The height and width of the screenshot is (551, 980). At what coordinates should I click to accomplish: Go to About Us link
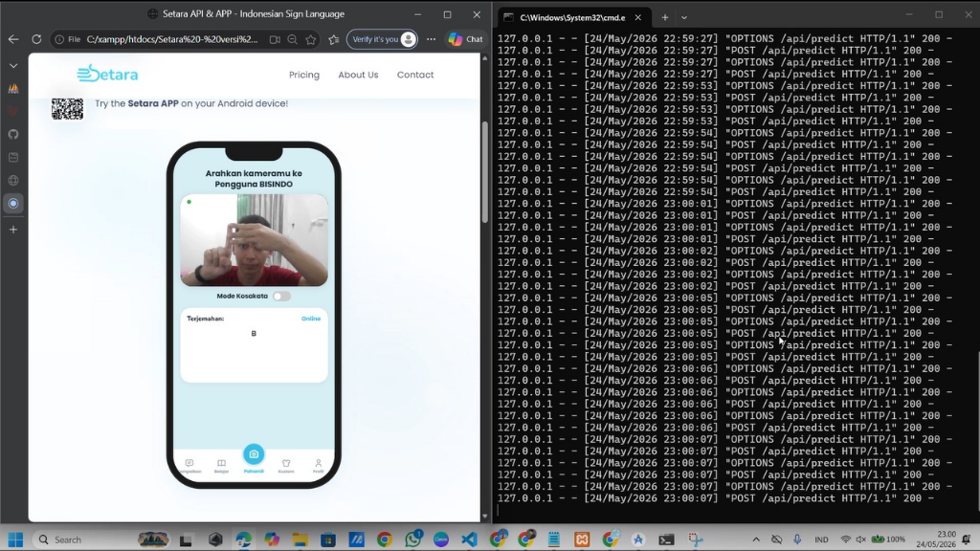pos(358,75)
